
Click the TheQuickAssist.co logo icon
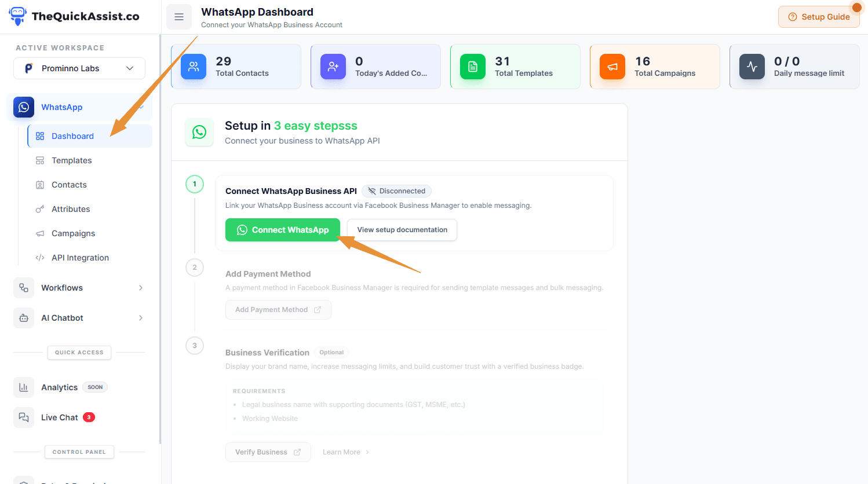point(18,16)
